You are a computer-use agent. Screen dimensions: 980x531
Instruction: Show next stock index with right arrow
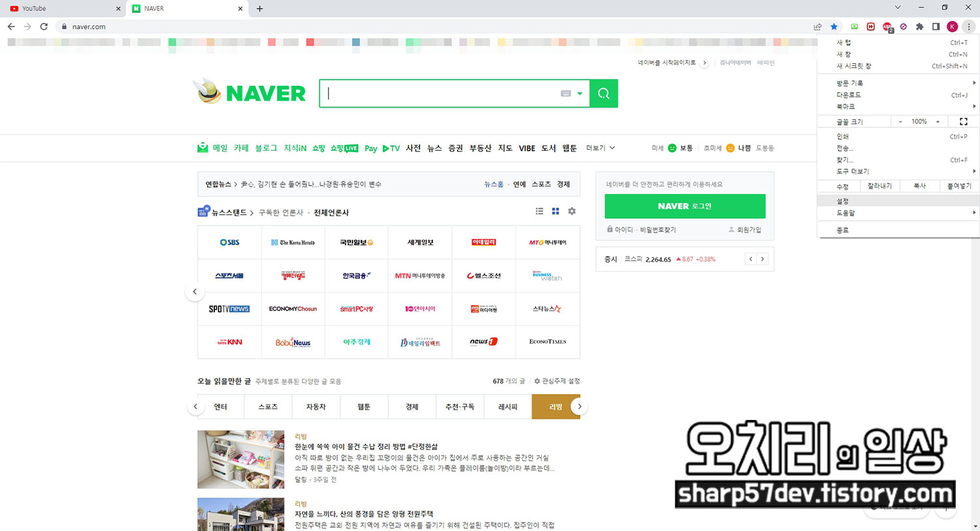(x=762, y=259)
